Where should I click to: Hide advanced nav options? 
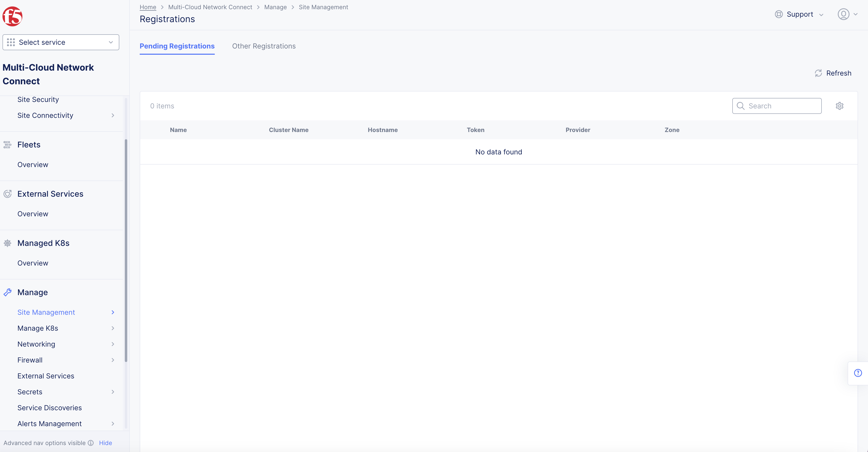[x=105, y=443]
